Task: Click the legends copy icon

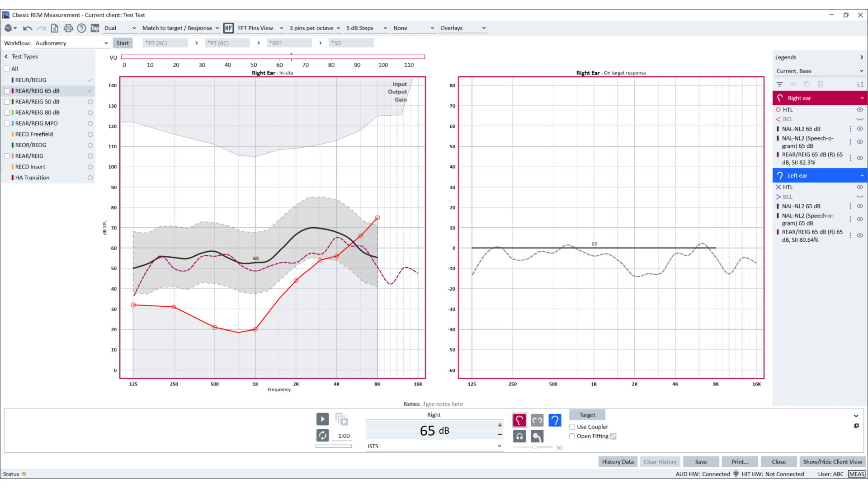Action: click(x=807, y=84)
